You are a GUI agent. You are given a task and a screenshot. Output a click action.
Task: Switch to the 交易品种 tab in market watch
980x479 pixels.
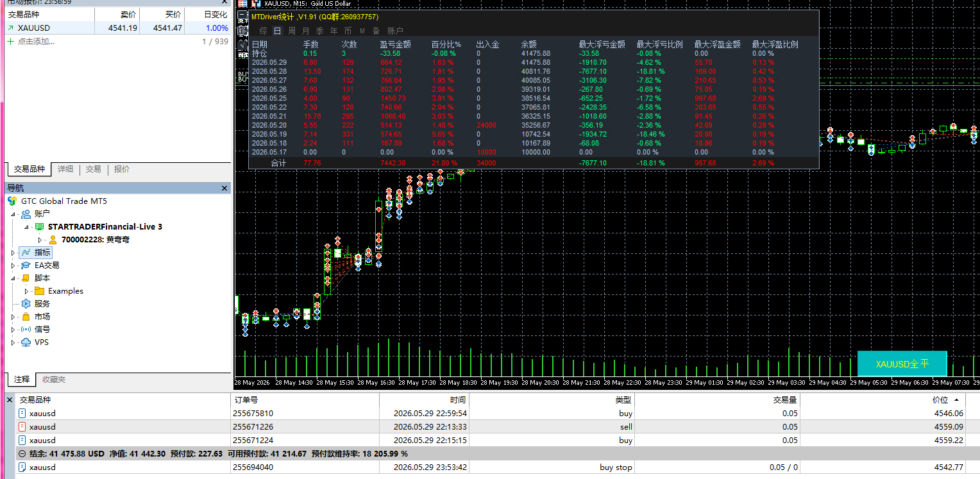click(30, 169)
